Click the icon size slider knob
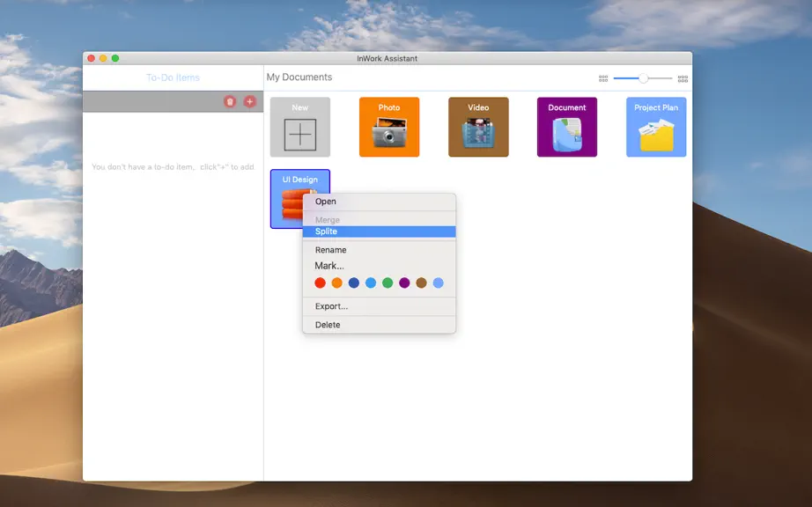The width and height of the screenshot is (812, 507). (x=643, y=78)
